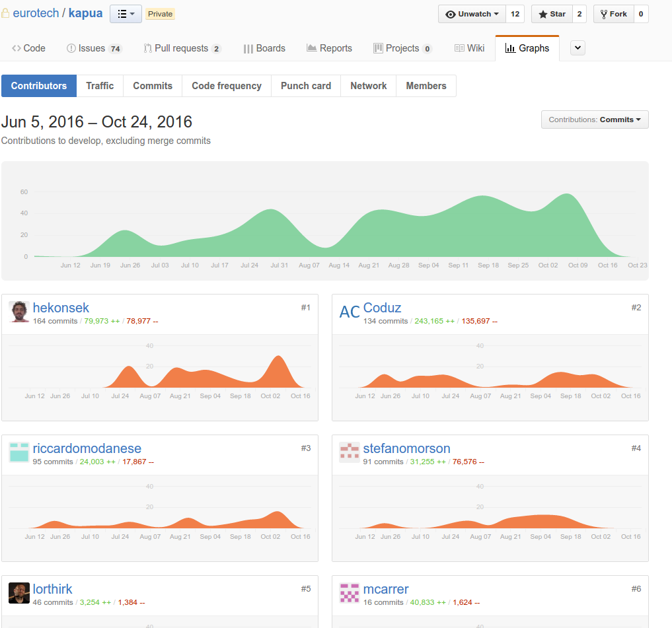The width and height of the screenshot is (672, 628).
Task: Open the Boards tab
Action: click(x=264, y=48)
